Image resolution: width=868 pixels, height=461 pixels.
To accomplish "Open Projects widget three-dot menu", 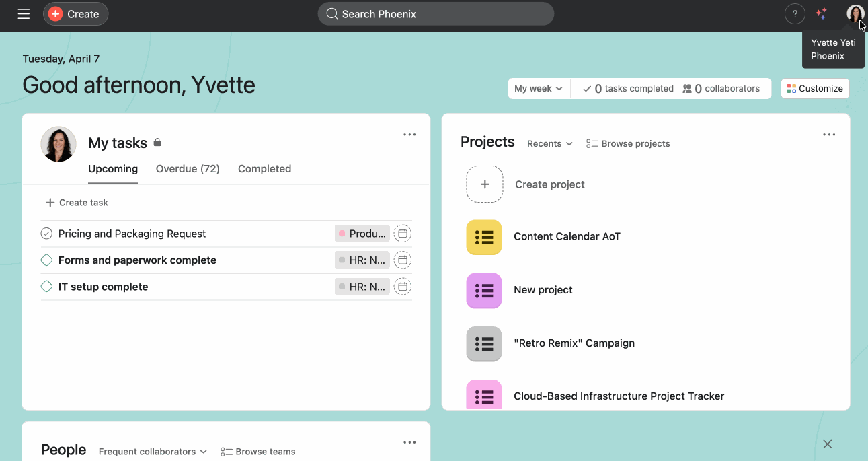I will pos(829,135).
